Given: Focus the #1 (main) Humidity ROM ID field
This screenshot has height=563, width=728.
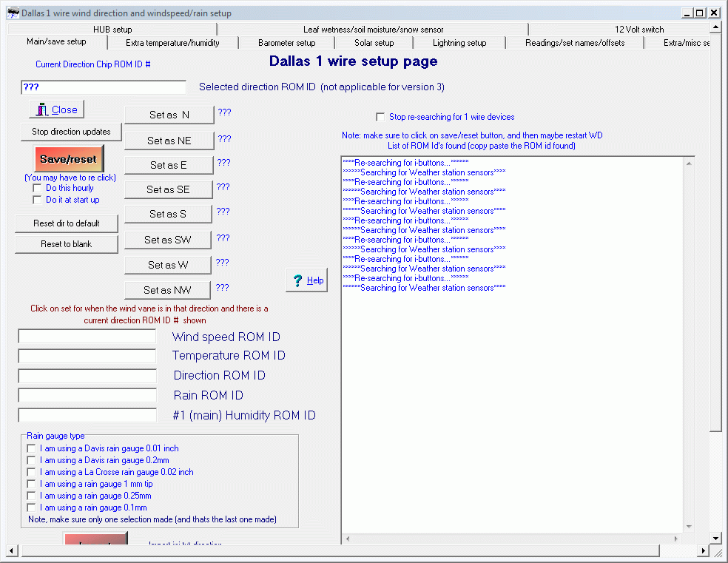Looking at the screenshot, I should (87, 415).
